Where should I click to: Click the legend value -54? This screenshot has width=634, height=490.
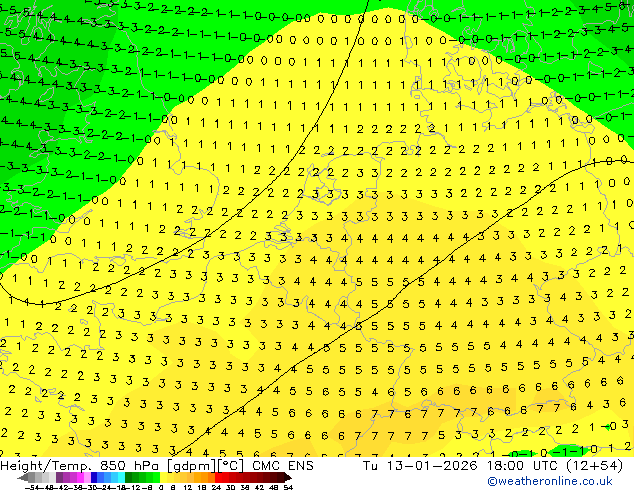tap(33, 487)
